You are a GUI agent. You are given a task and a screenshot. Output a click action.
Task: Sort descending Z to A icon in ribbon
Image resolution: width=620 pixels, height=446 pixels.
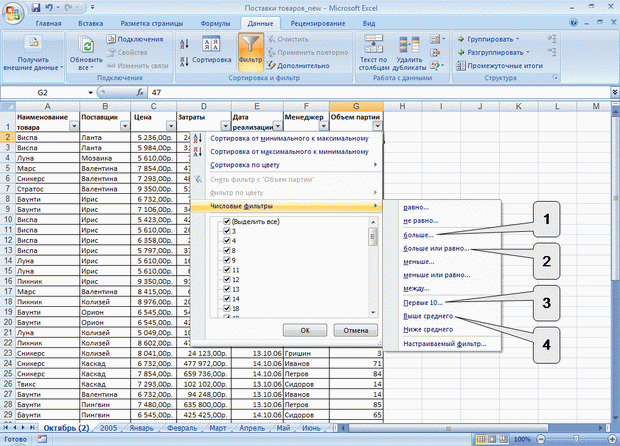tap(184, 61)
